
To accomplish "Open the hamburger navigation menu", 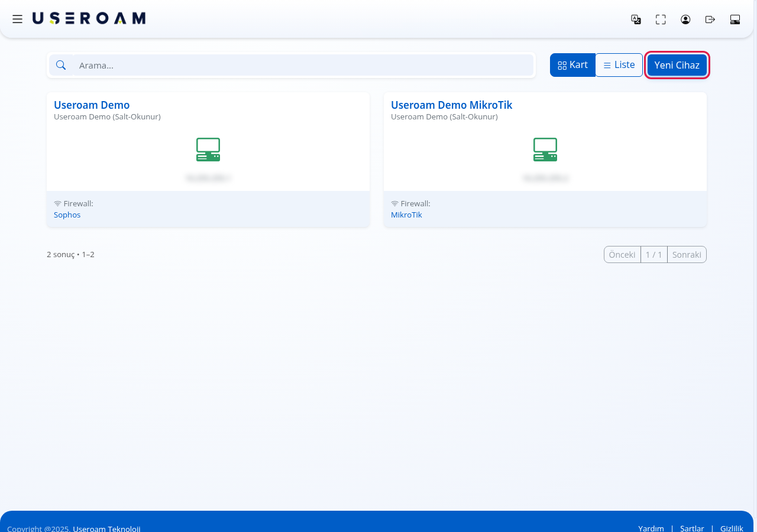I will coord(18,19).
